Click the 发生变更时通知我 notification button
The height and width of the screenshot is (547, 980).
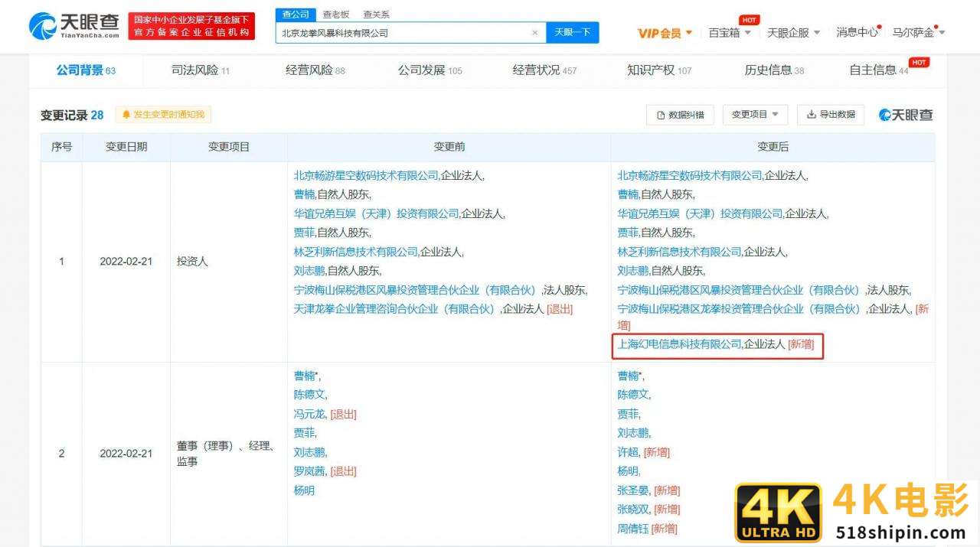(x=163, y=115)
